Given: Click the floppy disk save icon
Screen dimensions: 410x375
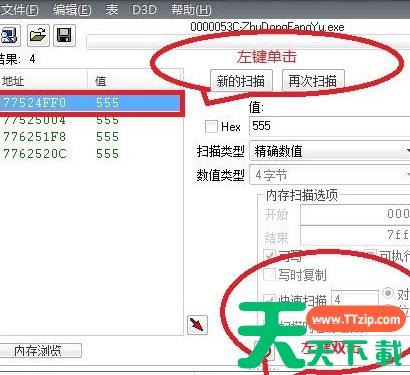Looking at the screenshot, I should pos(64,35).
